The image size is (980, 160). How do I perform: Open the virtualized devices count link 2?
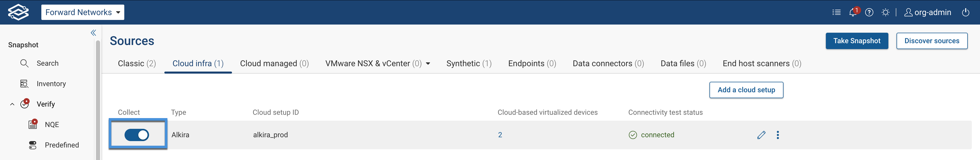(x=500, y=135)
